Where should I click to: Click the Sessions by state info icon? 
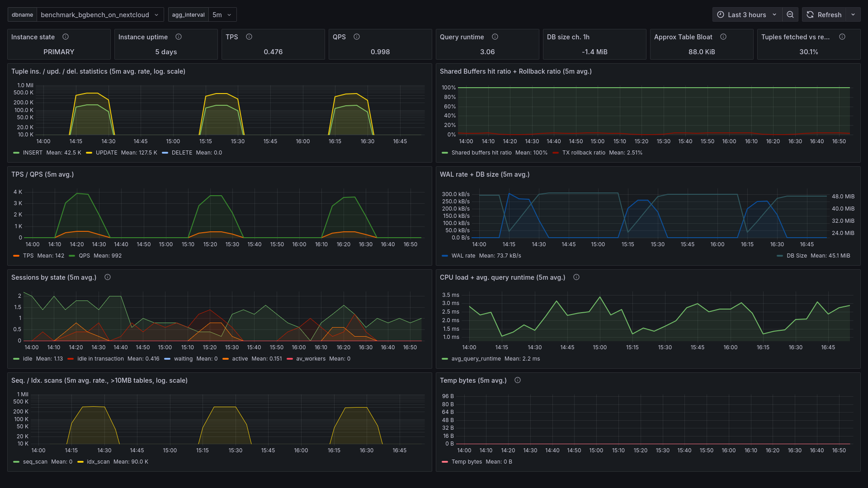click(108, 277)
